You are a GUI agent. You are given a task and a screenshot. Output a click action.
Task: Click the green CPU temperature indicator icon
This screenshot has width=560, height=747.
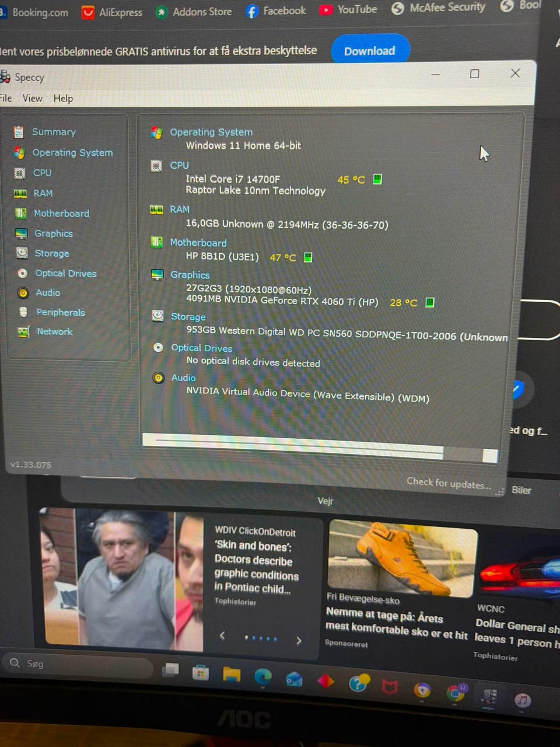pos(377,179)
